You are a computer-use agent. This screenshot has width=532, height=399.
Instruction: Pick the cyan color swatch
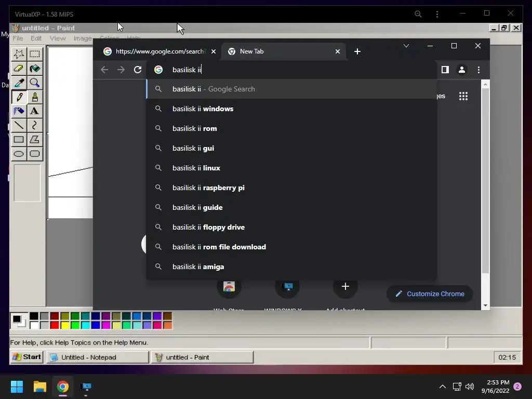click(x=86, y=325)
